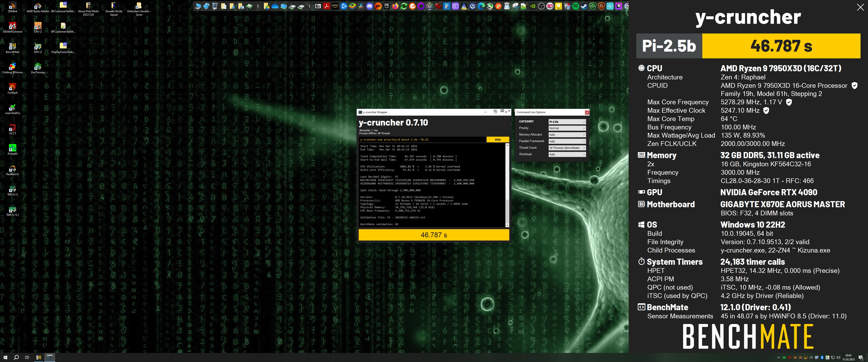Open the 3DMark desktop icon
This screenshot has height=362, width=868.
pos(12,7)
